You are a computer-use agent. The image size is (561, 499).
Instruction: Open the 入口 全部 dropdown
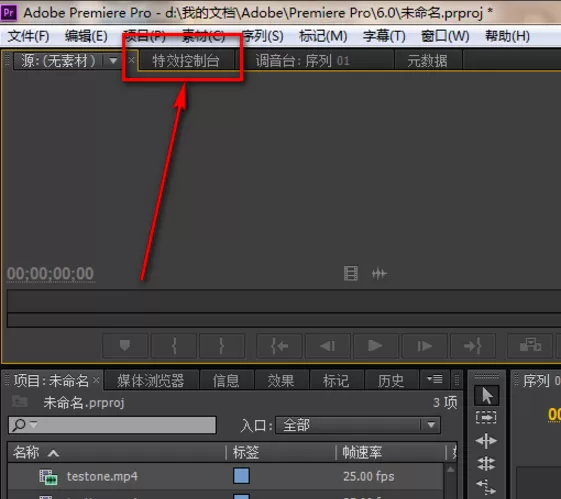[358, 425]
